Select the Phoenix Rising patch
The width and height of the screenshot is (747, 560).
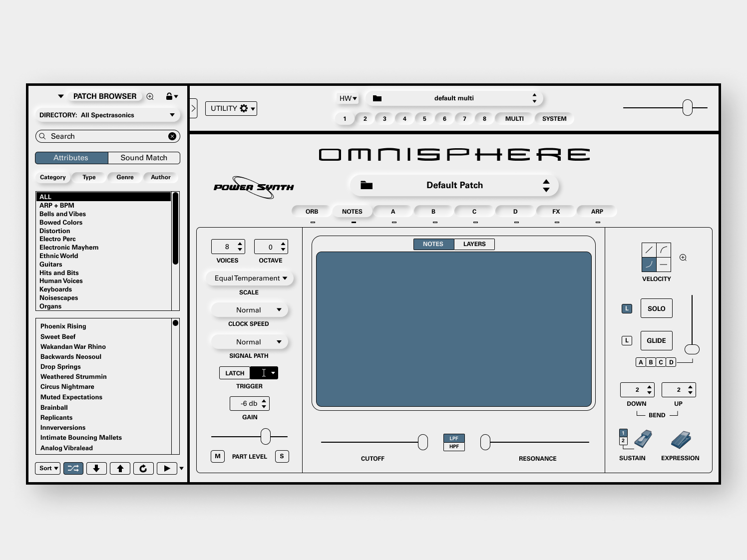pos(63,326)
